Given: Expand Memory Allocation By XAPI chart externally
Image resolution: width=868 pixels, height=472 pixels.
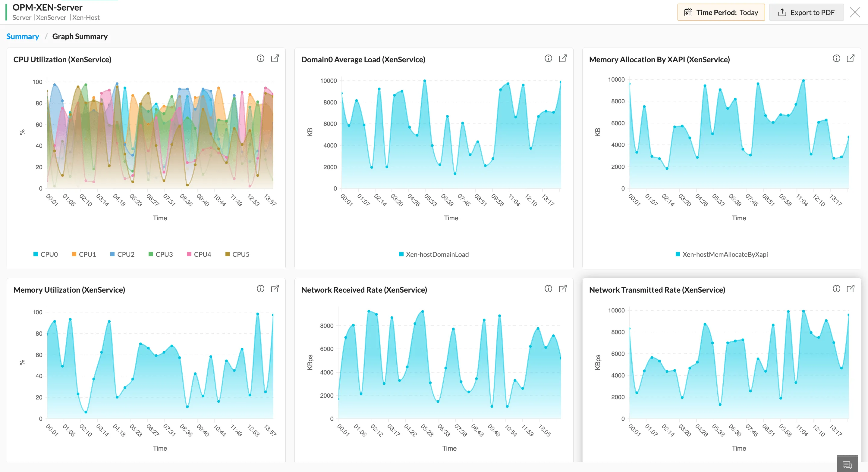Looking at the screenshot, I should [x=851, y=58].
